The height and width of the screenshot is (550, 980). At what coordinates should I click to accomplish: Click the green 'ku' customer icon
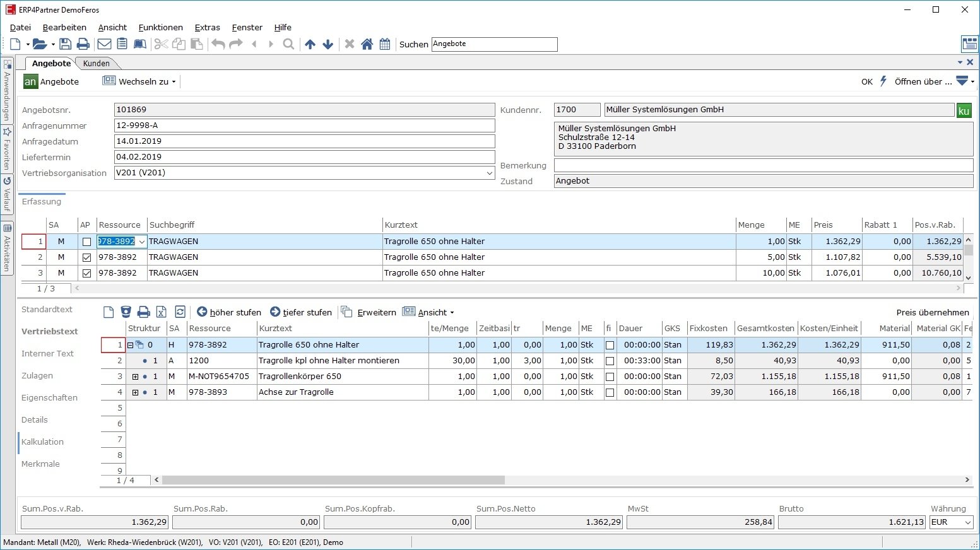(x=964, y=110)
